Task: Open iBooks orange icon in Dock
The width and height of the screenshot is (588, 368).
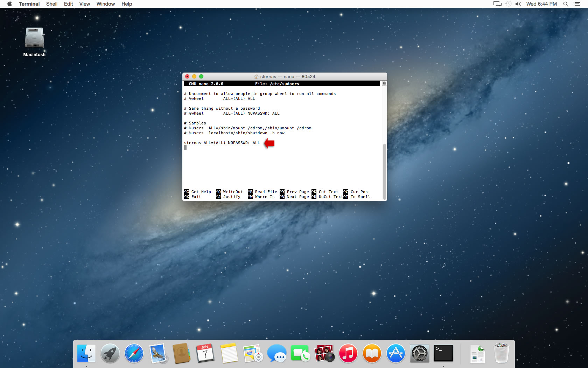Action: 372,353
